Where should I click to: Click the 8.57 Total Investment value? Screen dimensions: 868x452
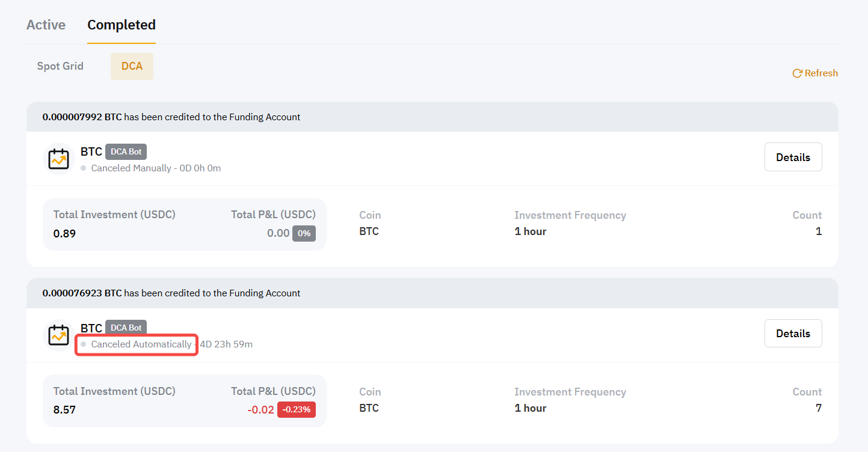[64, 410]
